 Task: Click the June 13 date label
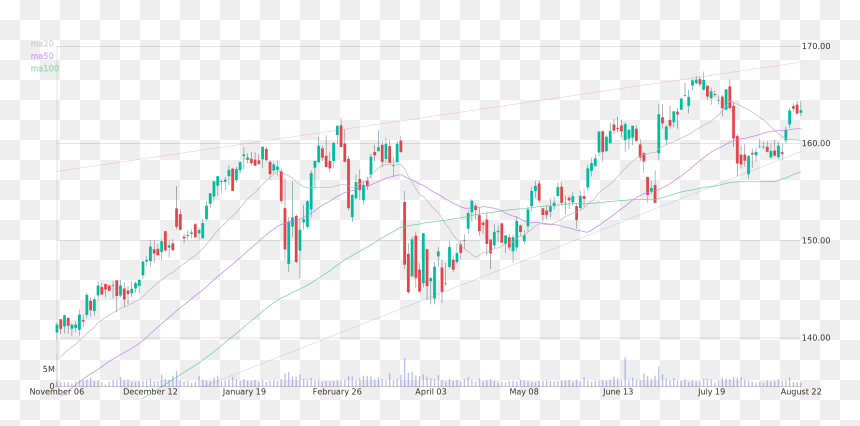point(618,392)
